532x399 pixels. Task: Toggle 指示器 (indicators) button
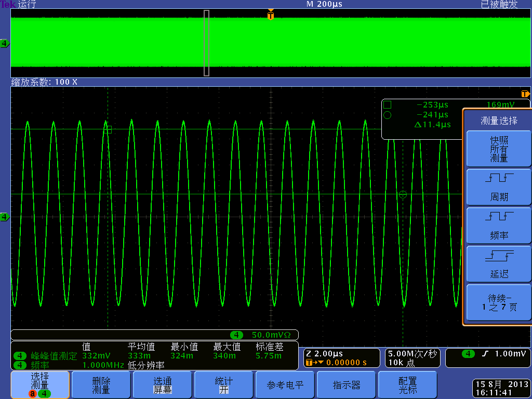click(x=346, y=385)
